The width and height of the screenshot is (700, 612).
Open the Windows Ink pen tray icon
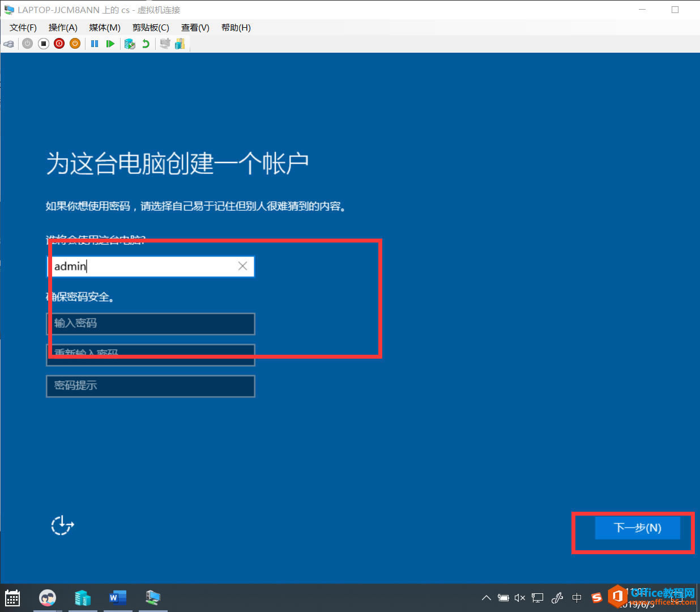[557, 598]
